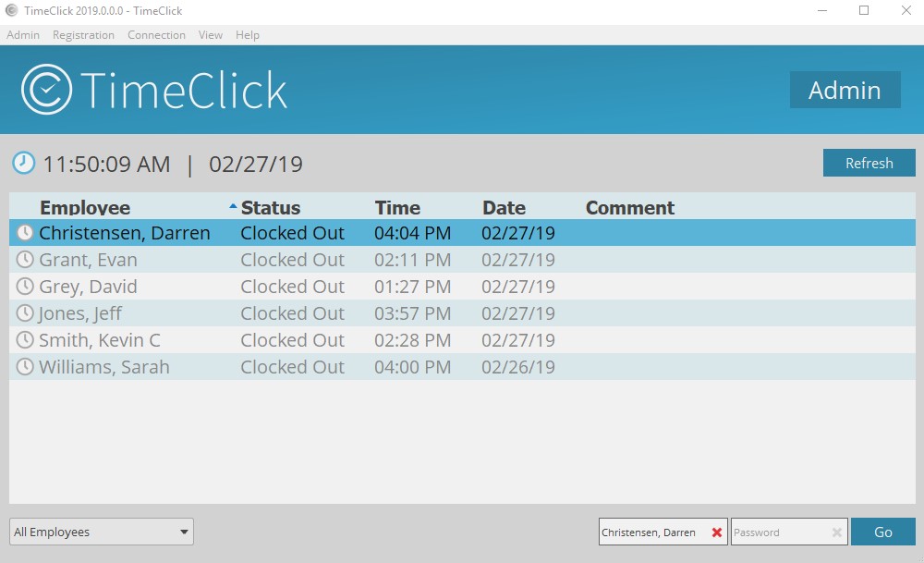The height and width of the screenshot is (563, 924).
Task: Sort by Comment column header
Action: 630,207
